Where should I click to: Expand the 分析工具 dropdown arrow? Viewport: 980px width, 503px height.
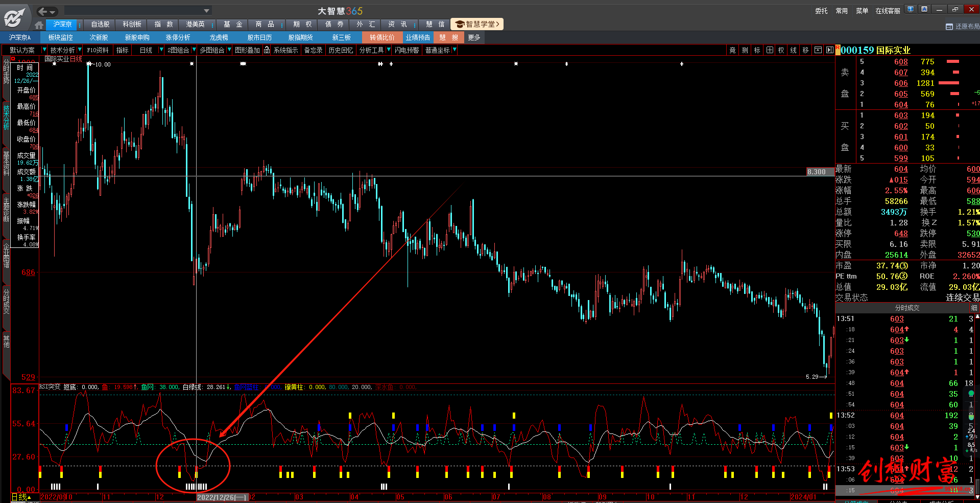388,50
